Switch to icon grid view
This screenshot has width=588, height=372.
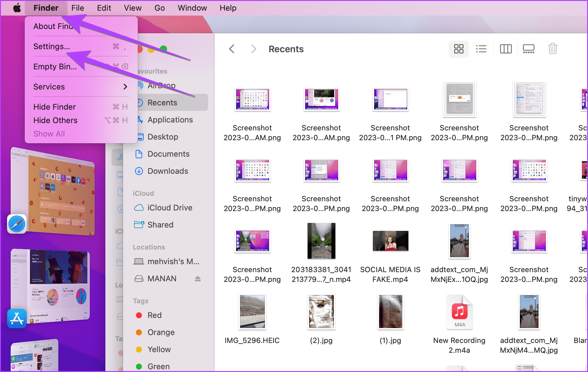[458, 49]
